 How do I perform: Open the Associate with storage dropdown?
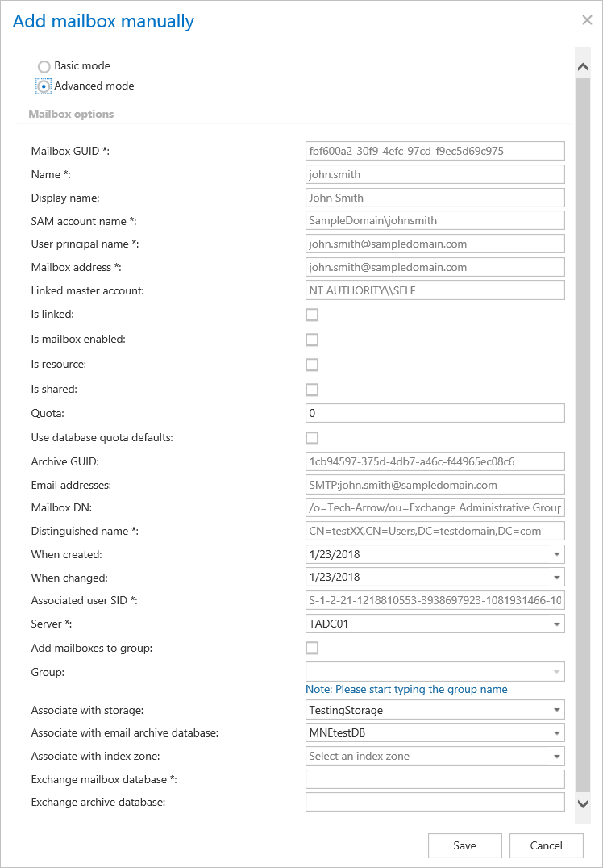pos(556,711)
